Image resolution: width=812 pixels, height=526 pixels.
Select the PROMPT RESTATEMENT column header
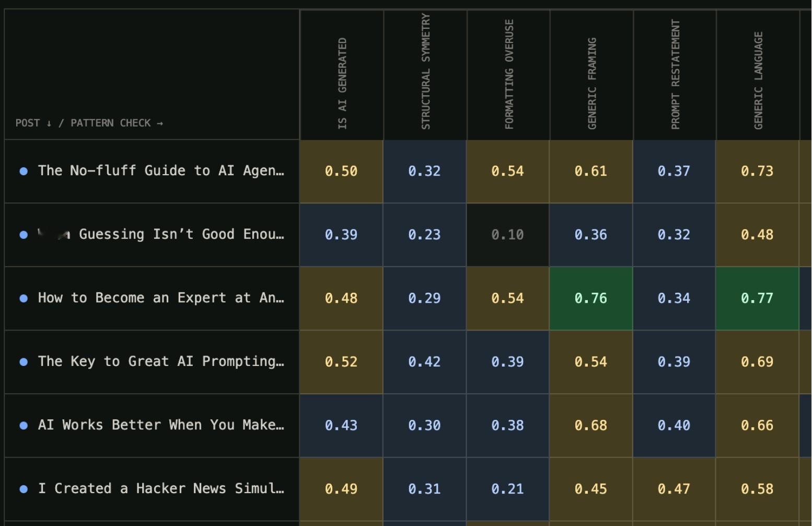coord(675,75)
